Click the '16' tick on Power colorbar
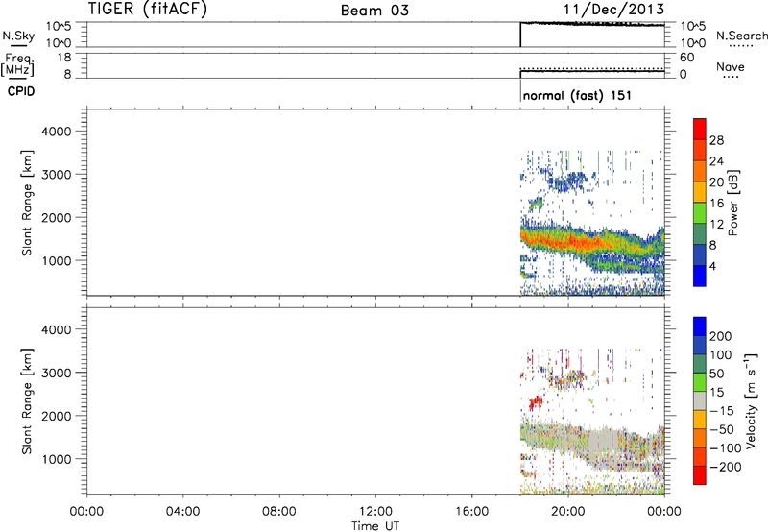The height and width of the screenshot is (532, 768). click(716, 204)
